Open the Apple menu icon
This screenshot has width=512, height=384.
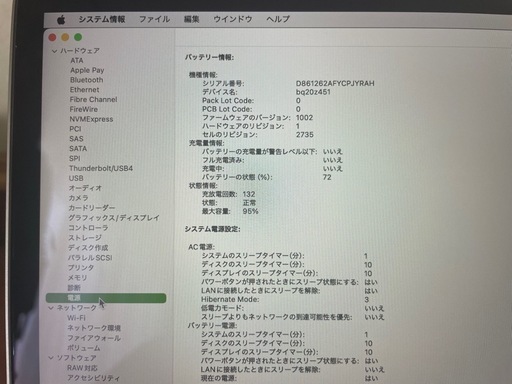point(61,20)
